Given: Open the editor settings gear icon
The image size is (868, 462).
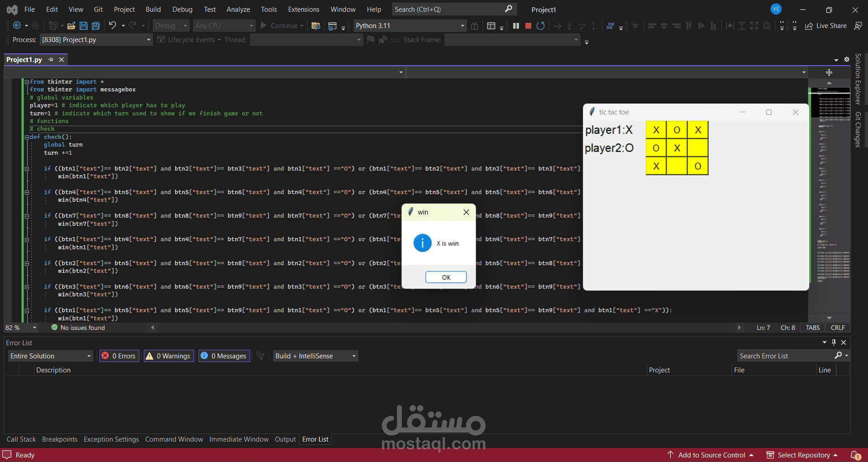Looking at the screenshot, I should coord(847,59).
